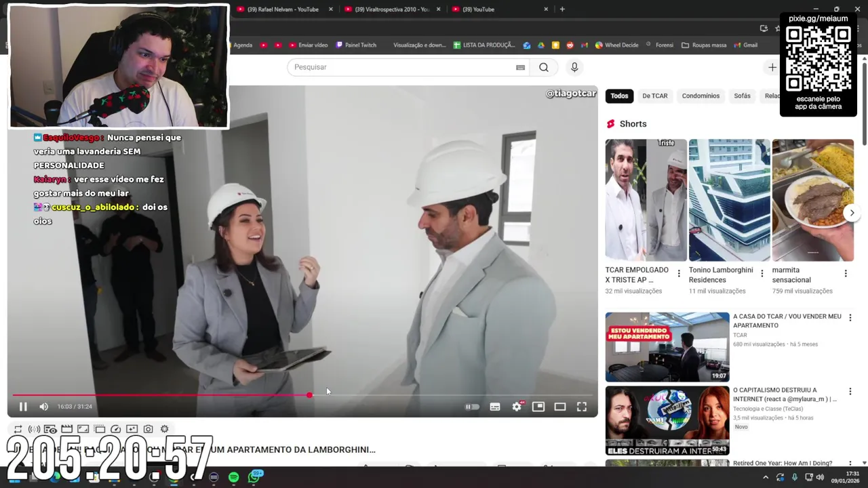868x488 pixels.
Task: Open the A CASA DO TCAR video thumbnail
Action: click(x=667, y=347)
